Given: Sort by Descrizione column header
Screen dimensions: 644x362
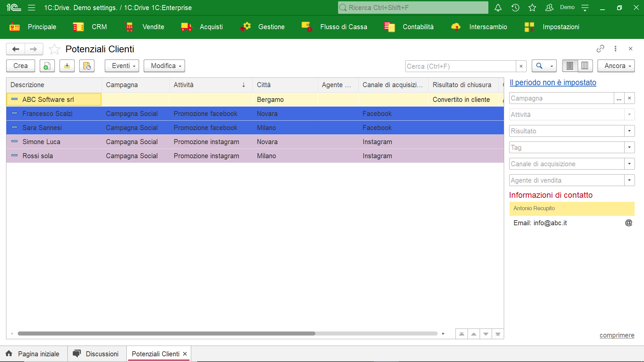Looking at the screenshot, I should 54,85.
